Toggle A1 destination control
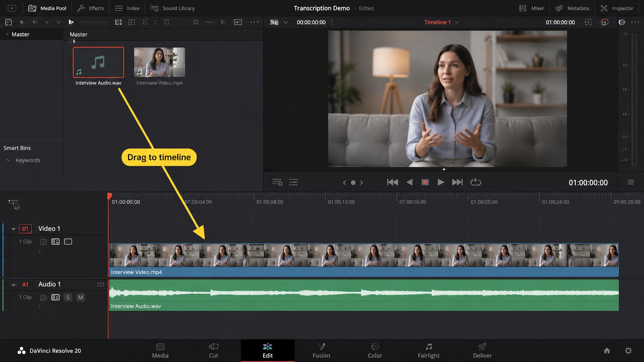 25,285
